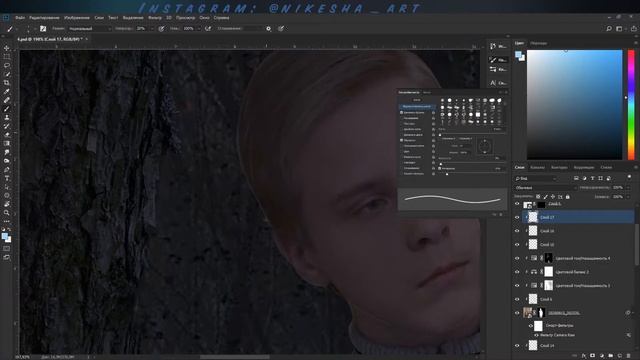Delete layer trash icon
This screenshot has height=360, width=640.
pos(629,356)
